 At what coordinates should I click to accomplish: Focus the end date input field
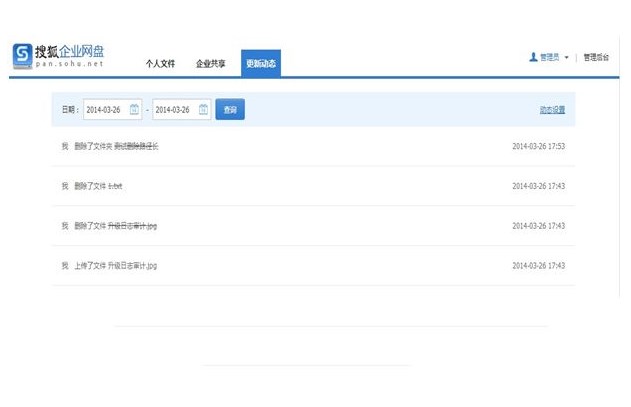[x=181, y=109]
